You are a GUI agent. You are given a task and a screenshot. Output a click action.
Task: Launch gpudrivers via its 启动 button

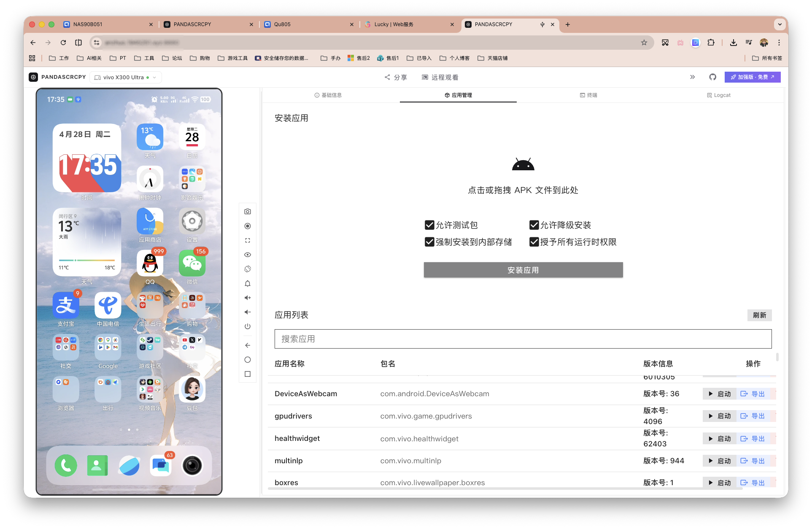(719, 416)
